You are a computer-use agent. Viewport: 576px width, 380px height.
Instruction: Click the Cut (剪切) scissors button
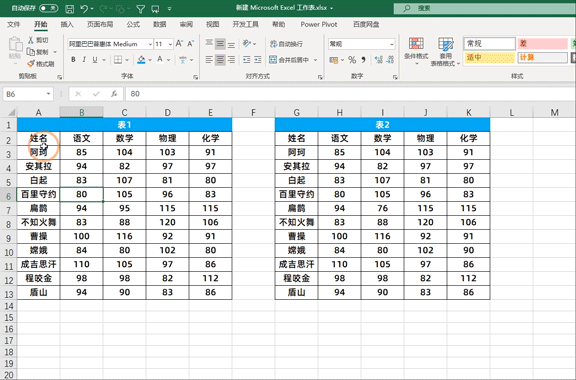(38, 40)
